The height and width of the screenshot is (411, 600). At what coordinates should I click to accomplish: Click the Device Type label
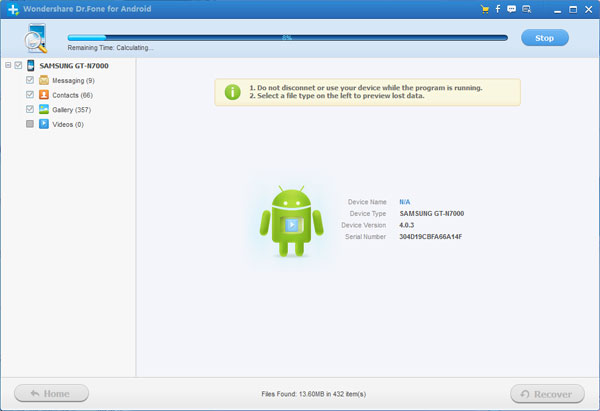(x=368, y=214)
